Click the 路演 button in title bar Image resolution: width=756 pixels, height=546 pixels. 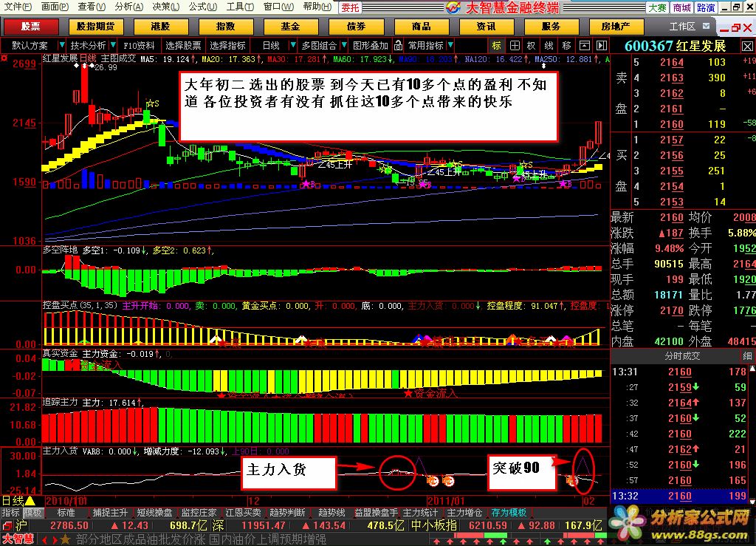click(x=706, y=7)
